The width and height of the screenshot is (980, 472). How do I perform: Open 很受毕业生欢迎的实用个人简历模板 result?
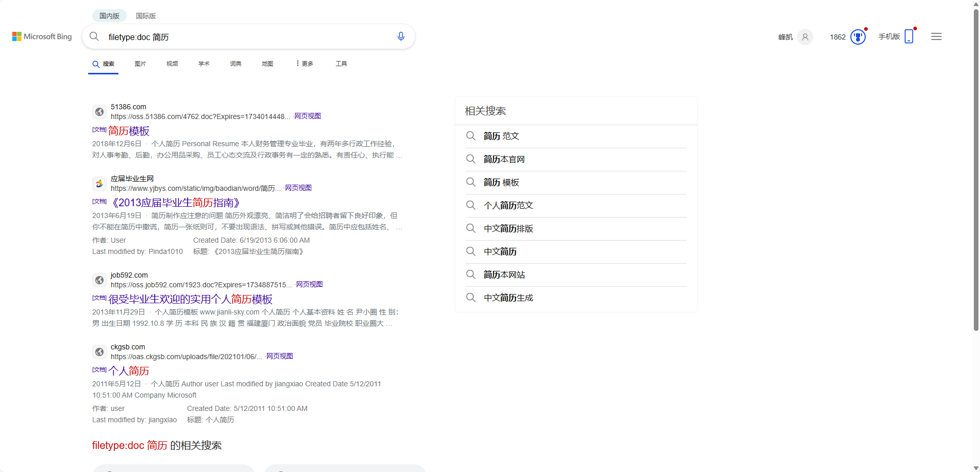pyautogui.click(x=190, y=300)
